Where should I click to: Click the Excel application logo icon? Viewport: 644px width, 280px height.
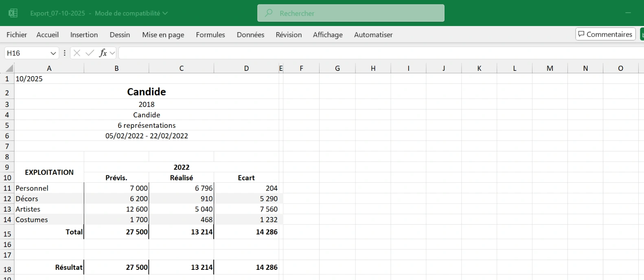tap(13, 13)
